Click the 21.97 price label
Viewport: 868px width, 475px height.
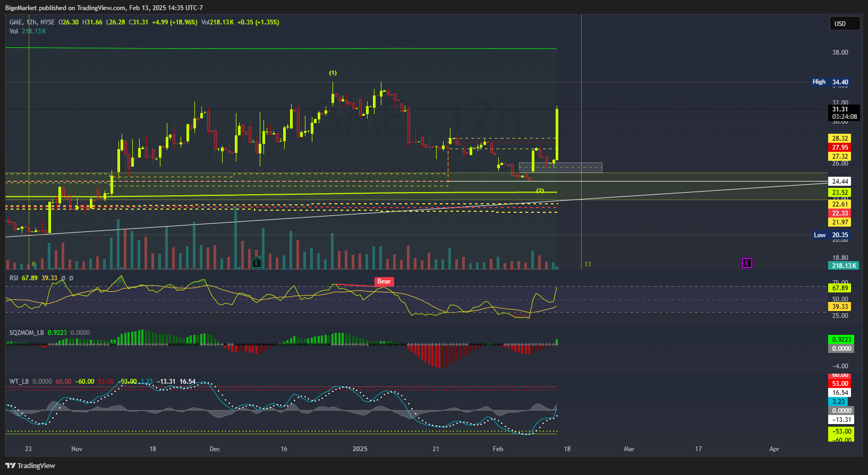(839, 222)
